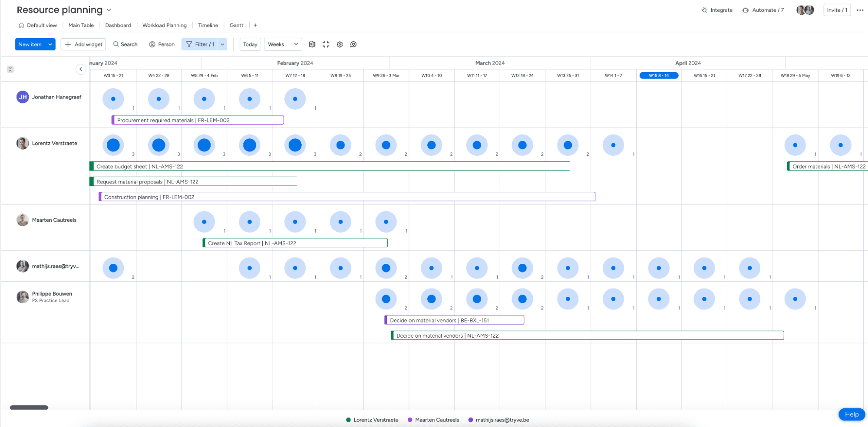Click the board members avatar icons
The width and height of the screenshot is (868, 427).
point(805,10)
